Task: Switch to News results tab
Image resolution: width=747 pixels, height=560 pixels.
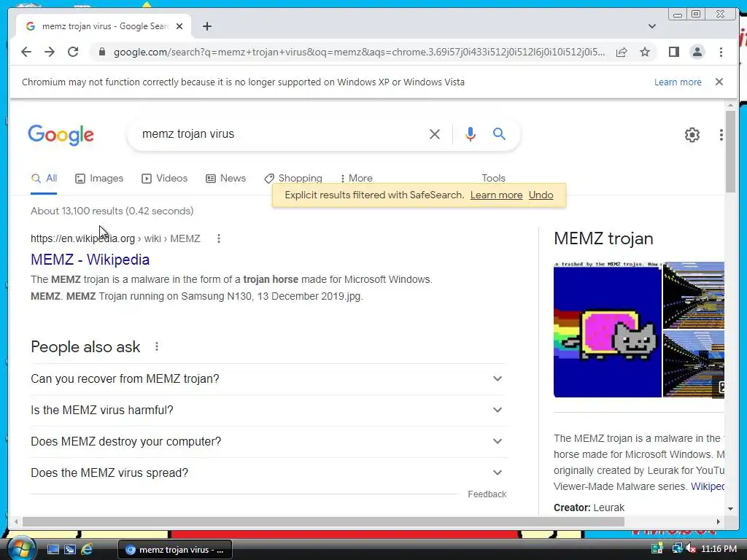Action: pos(226,179)
